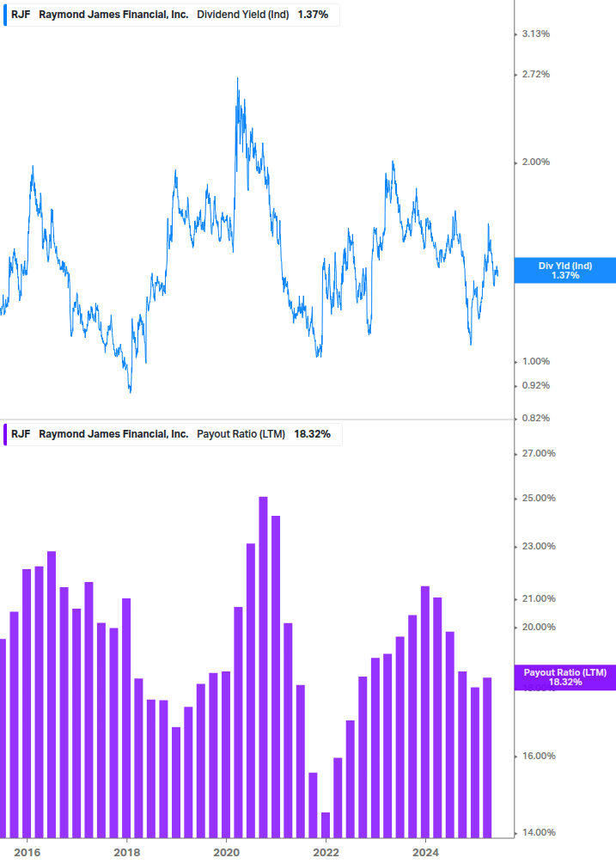The height and width of the screenshot is (864, 616).
Task: Click the 3.13% y-axis label
Action: [535, 34]
